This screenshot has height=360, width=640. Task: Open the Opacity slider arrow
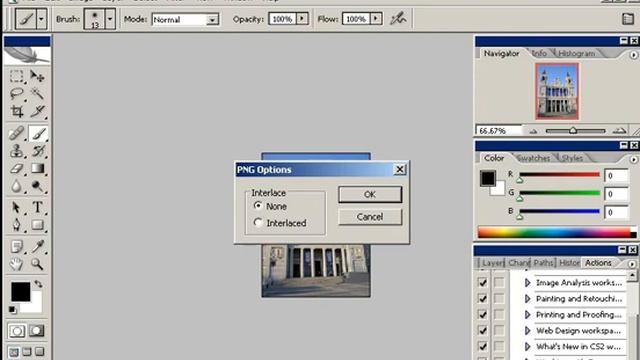coord(302,19)
